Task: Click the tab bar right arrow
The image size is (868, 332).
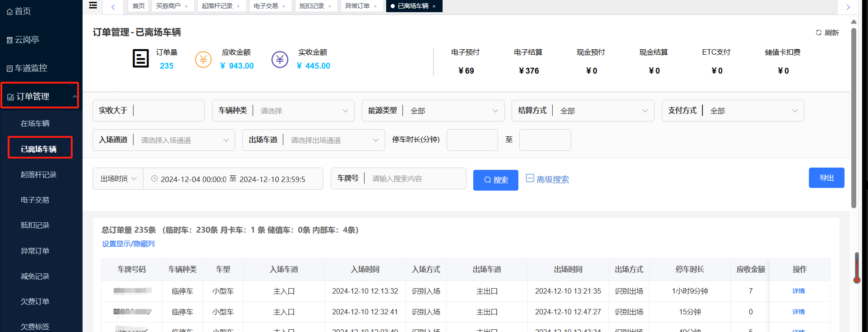Action: 848,7
